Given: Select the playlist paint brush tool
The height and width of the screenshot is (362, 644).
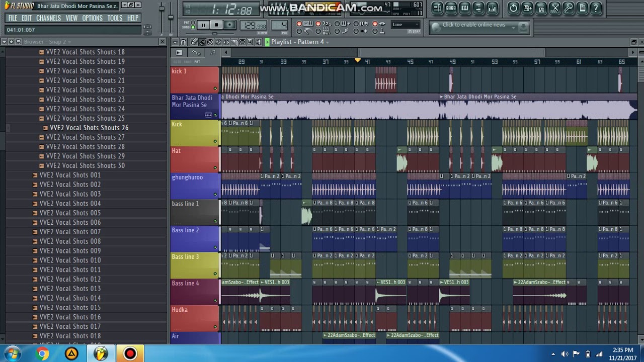Looking at the screenshot, I should (202, 42).
